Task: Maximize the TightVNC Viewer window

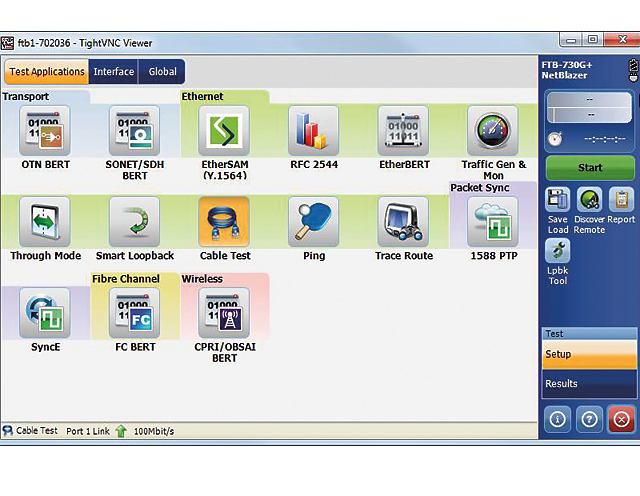Action: tap(593, 40)
